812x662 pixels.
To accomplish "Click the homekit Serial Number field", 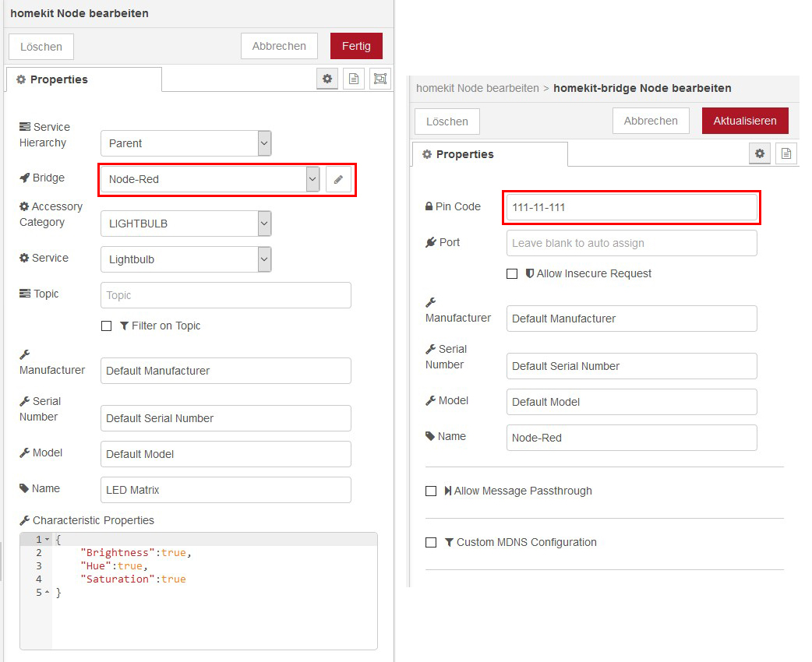I will pos(226,418).
